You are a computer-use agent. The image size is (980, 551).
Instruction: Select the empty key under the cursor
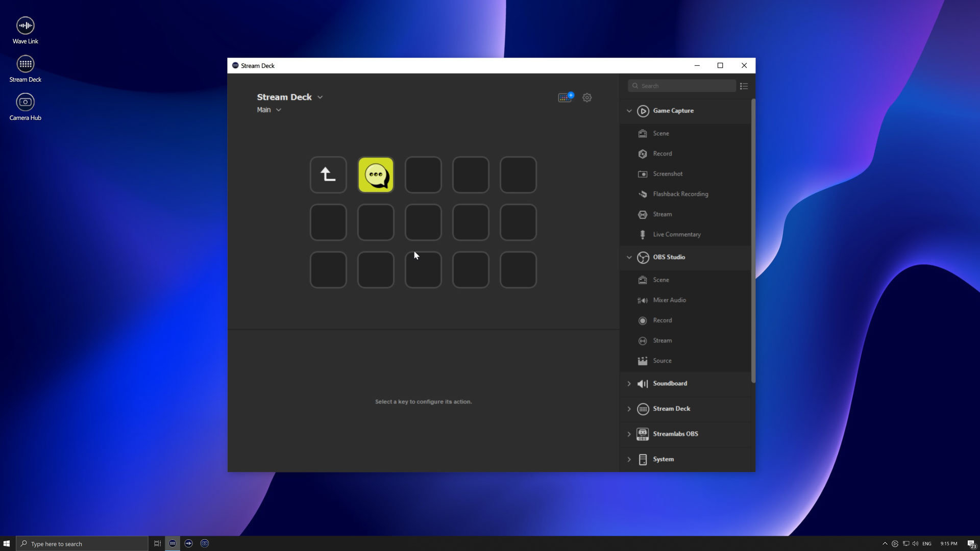[423, 270]
